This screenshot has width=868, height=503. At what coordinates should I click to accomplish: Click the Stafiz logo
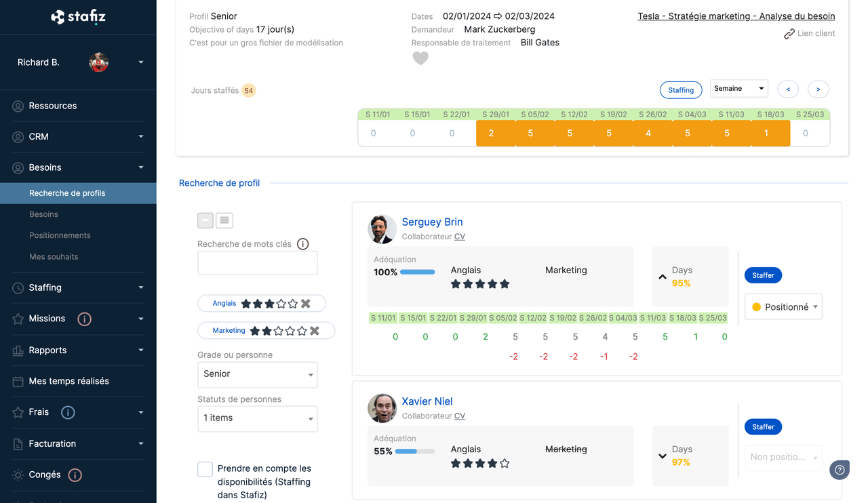(x=78, y=17)
